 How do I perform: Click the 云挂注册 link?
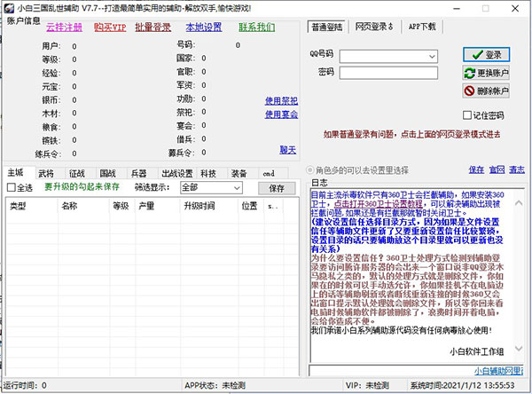[64, 28]
